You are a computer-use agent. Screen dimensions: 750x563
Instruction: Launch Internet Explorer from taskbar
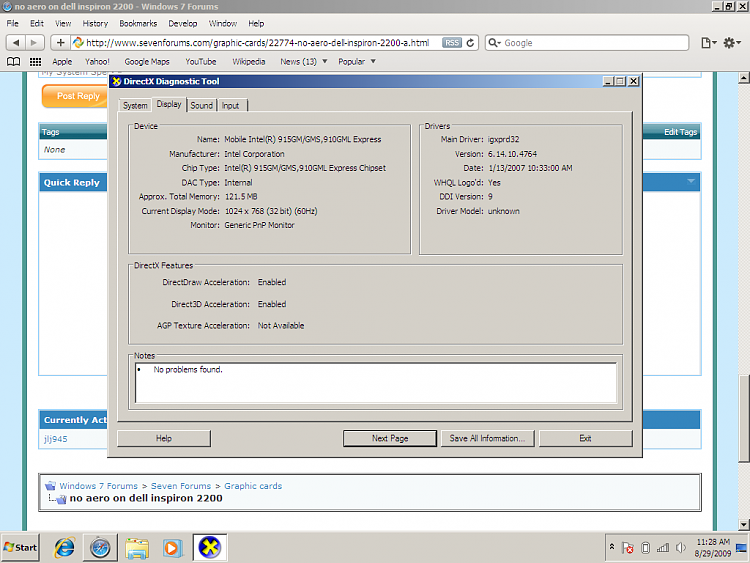point(64,547)
